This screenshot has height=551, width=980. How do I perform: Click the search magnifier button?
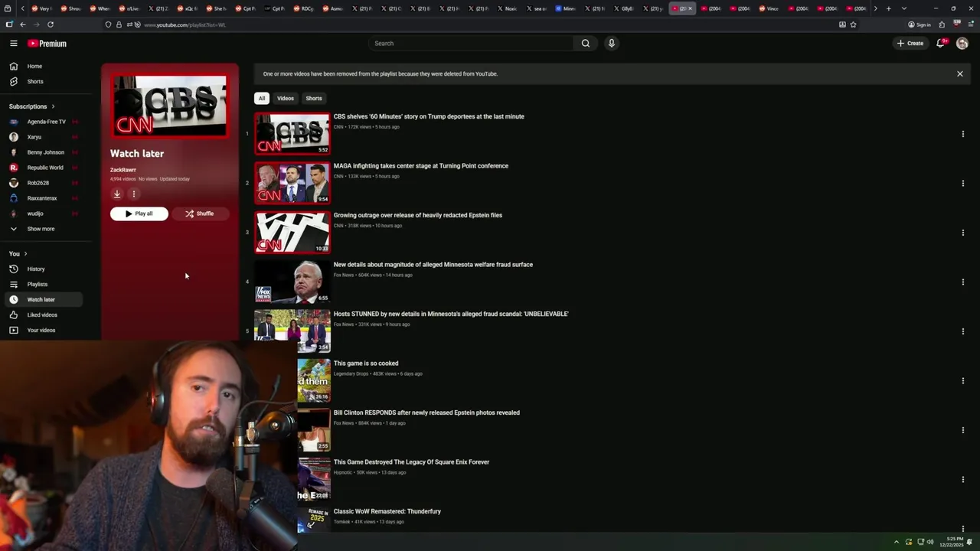coord(586,44)
